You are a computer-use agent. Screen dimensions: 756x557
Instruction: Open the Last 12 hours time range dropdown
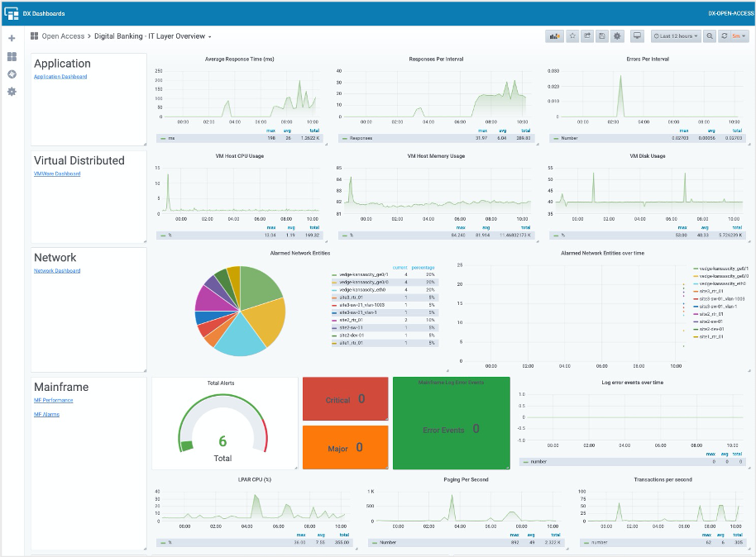coord(675,36)
